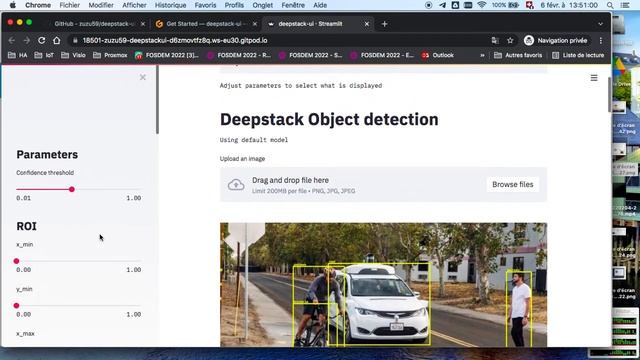Open the FOSDEM 2022 - S... bookmark
This screenshot has width=640, height=360.
coord(311,55)
